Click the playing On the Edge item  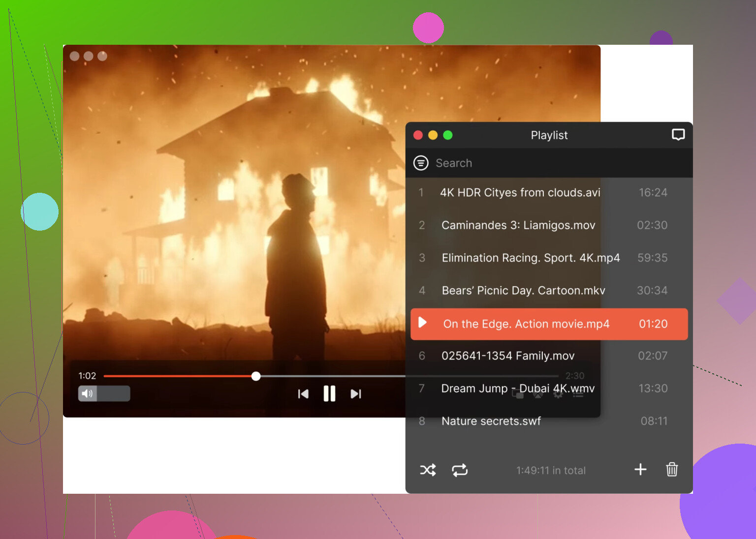tap(526, 324)
